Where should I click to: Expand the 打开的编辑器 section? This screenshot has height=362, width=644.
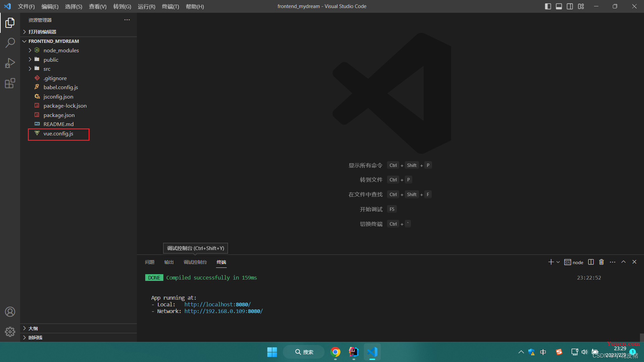pyautogui.click(x=78, y=32)
